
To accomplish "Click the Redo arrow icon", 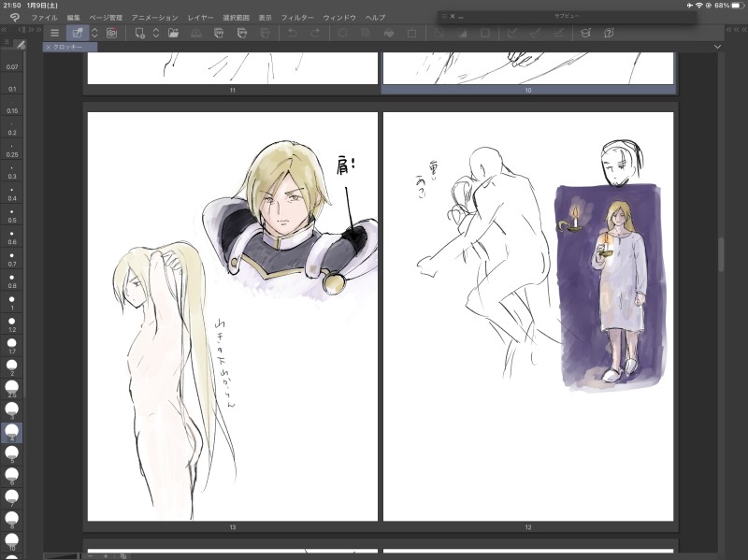I will tap(315, 33).
